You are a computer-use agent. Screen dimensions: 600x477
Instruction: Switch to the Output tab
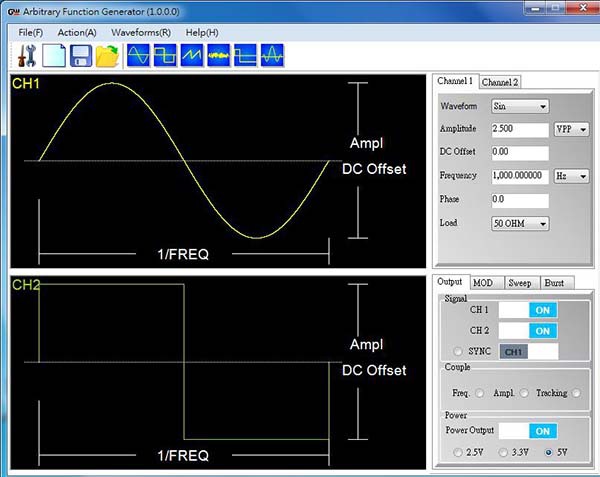click(450, 282)
